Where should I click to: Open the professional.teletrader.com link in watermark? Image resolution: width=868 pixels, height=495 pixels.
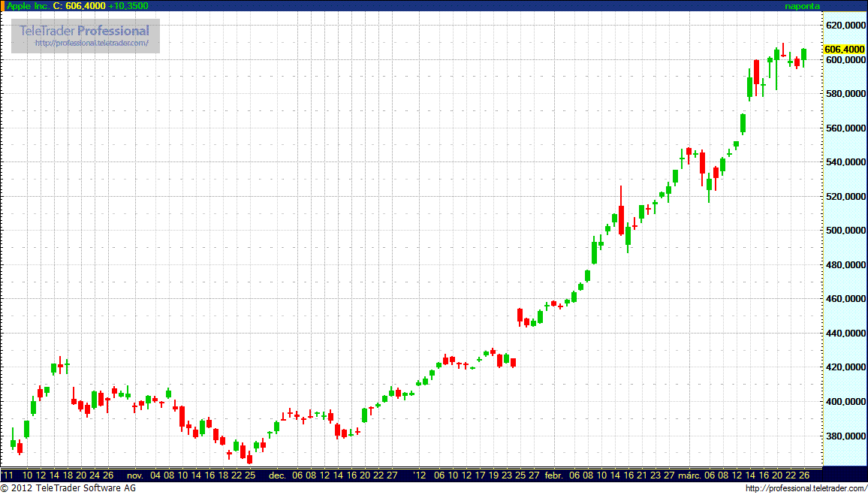[x=97, y=44]
